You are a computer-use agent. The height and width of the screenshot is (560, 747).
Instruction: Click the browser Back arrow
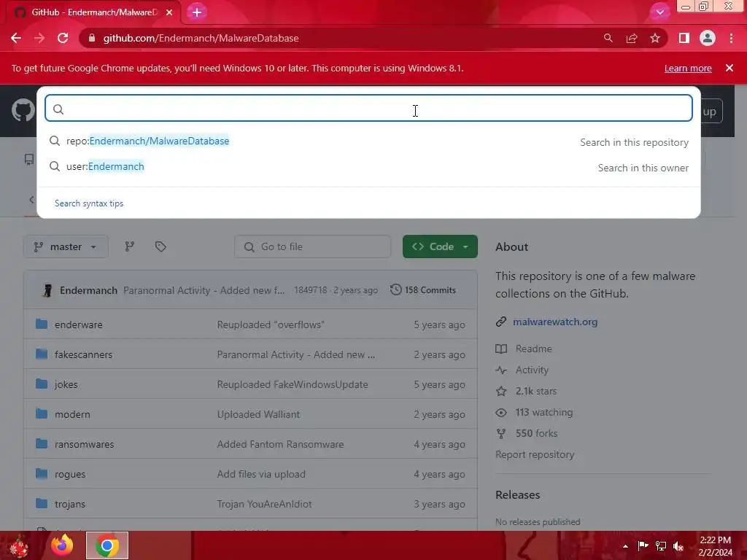16,38
